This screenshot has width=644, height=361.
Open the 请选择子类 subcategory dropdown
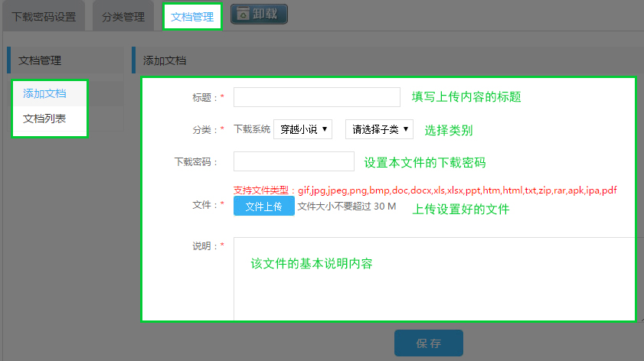click(x=379, y=129)
